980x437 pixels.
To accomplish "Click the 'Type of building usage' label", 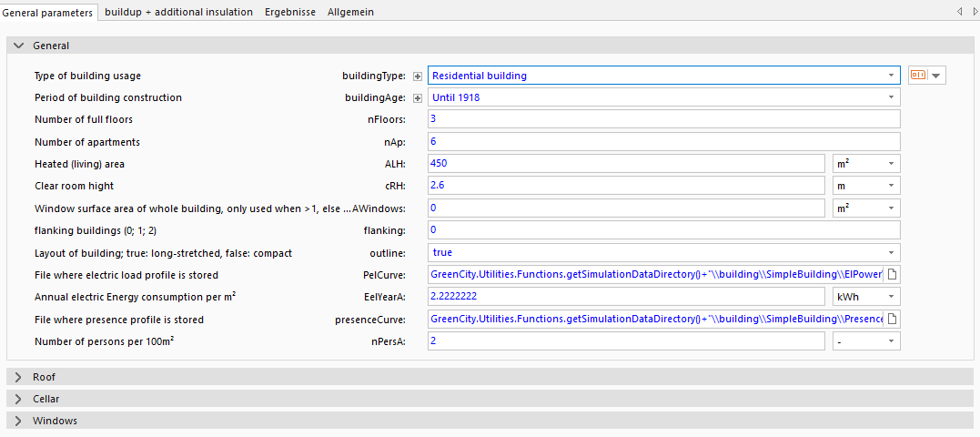I will click(x=87, y=76).
